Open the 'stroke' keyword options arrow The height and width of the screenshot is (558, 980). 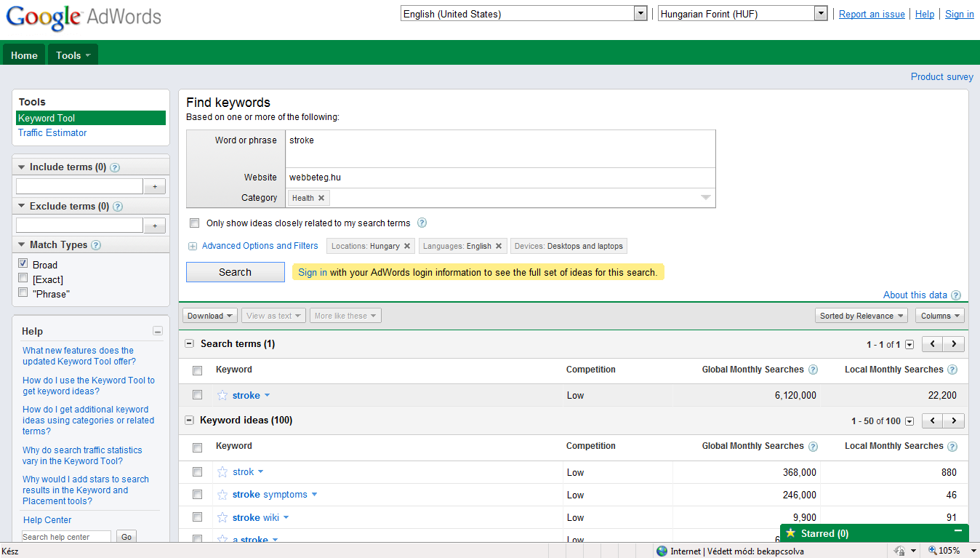[x=267, y=396]
